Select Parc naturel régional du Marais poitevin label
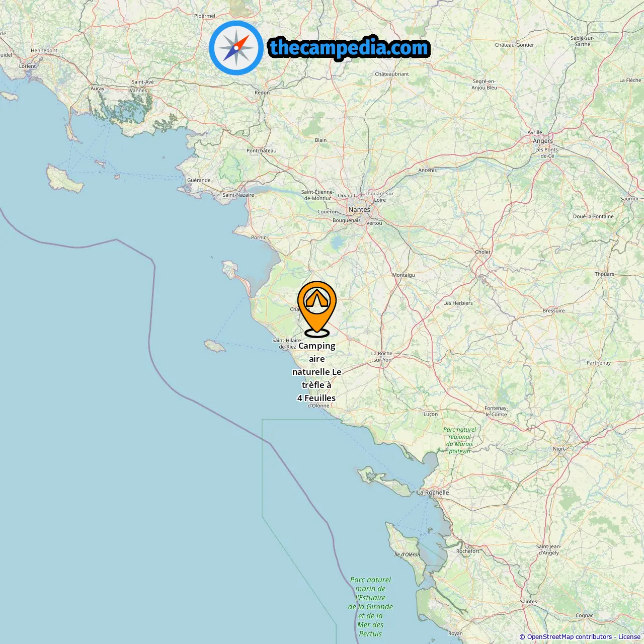 (x=459, y=440)
